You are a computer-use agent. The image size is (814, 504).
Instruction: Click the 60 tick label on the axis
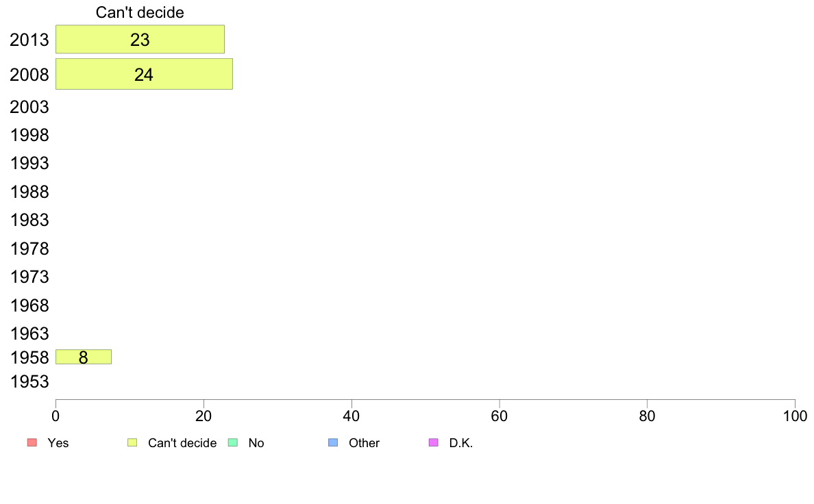[500, 416]
